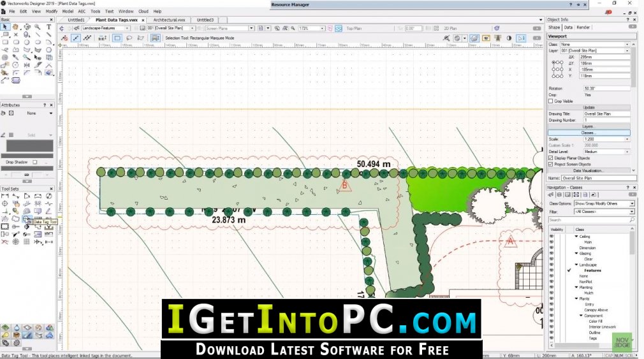Screen dimensions: 644x359
Task: Select the Rounded Rectangle tool
Action: point(15,42)
